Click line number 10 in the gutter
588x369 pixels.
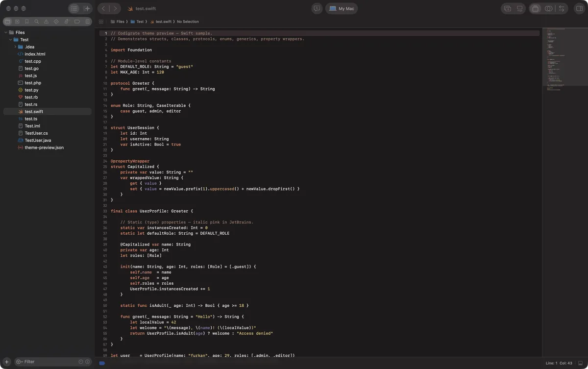(x=105, y=83)
